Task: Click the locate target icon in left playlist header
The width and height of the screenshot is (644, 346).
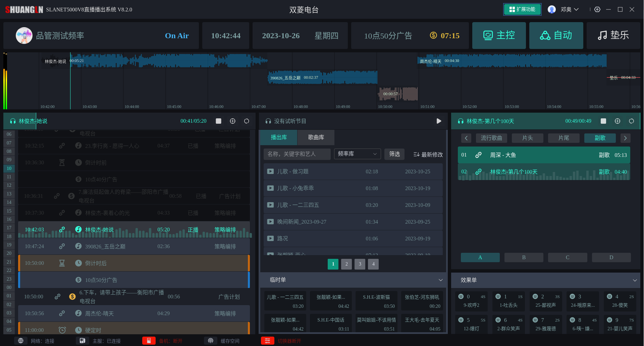Action: (x=232, y=121)
